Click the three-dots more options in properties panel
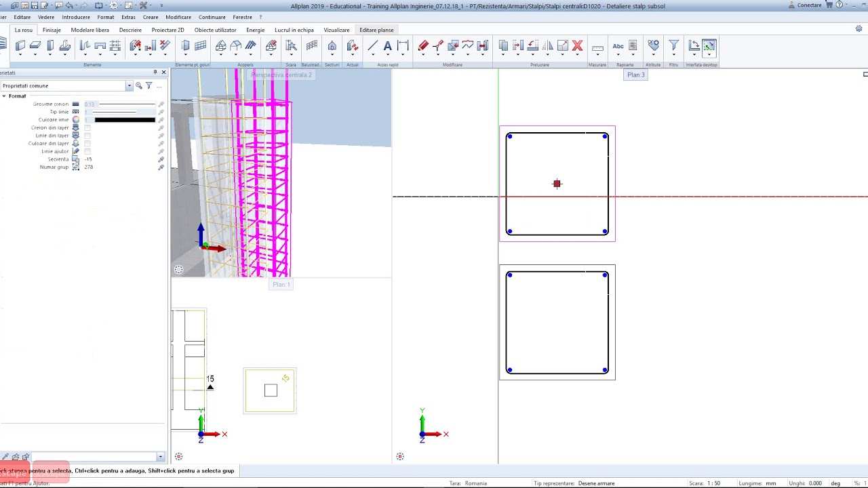The width and height of the screenshot is (868, 488). pyautogui.click(x=159, y=85)
